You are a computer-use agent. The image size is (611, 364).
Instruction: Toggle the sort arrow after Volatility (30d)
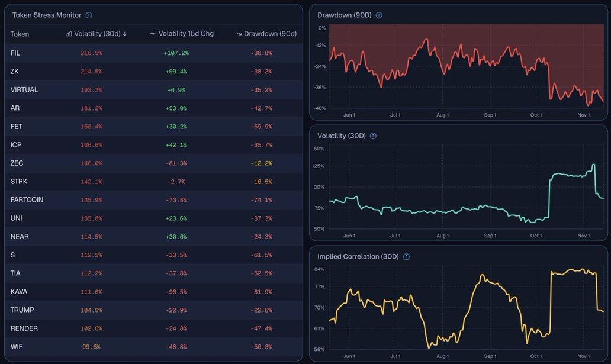[125, 34]
